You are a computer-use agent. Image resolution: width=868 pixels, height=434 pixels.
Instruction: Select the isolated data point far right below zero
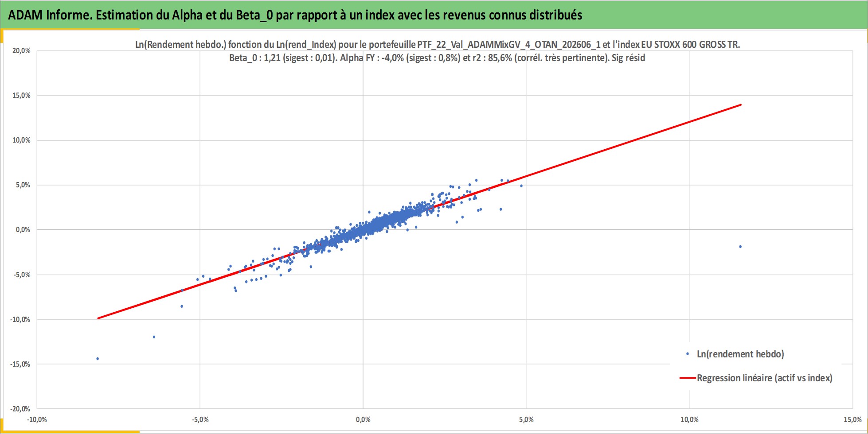[x=740, y=247]
